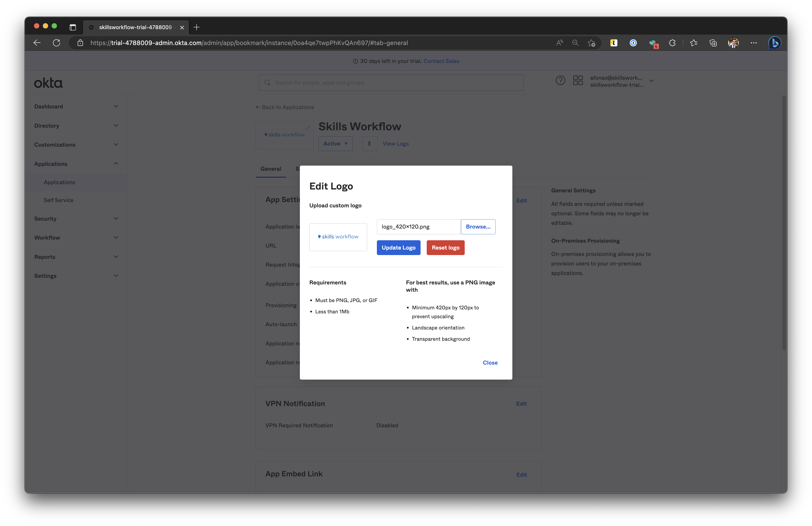This screenshot has width=812, height=526.
Task: Click the 'Disabled' VPN notification value
Action: pyautogui.click(x=387, y=425)
